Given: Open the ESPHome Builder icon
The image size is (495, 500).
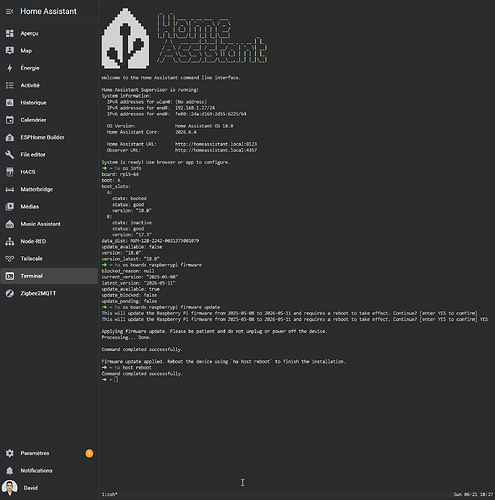Looking at the screenshot, I should pos(10,137).
